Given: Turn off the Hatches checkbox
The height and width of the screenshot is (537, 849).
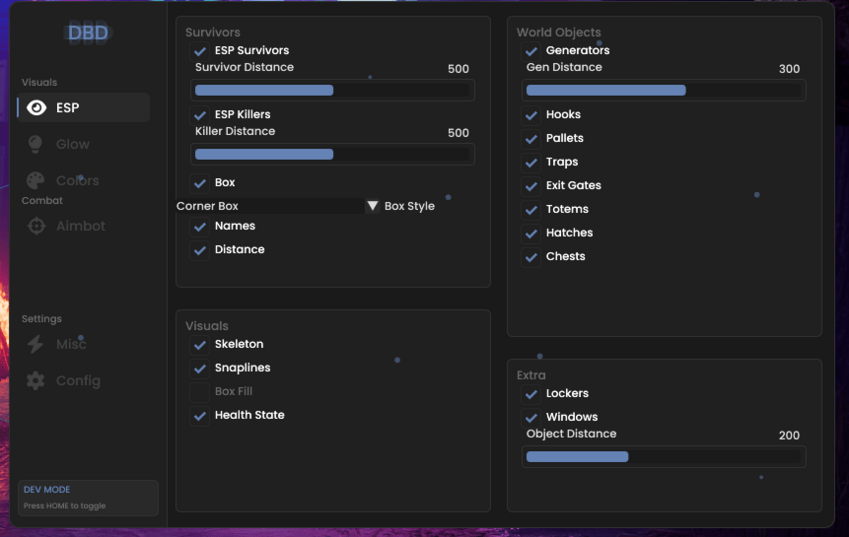Looking at the screenshot, I should pyautogui.click(x=531, y=233).
